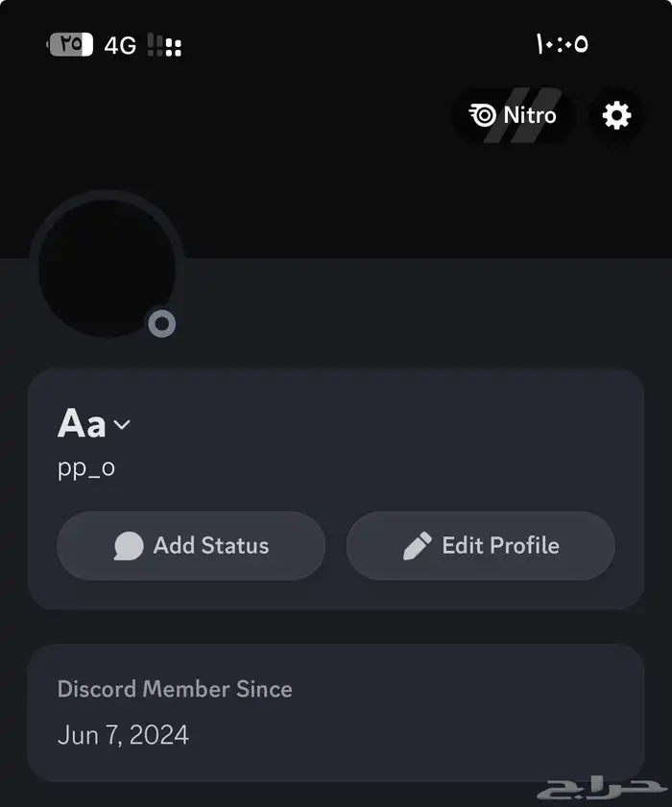The width and height of the screenshot is (672, 807).
Task: Tap the offline status indicator on avatar
Action: pyautogui.click(x=162, y=323)
